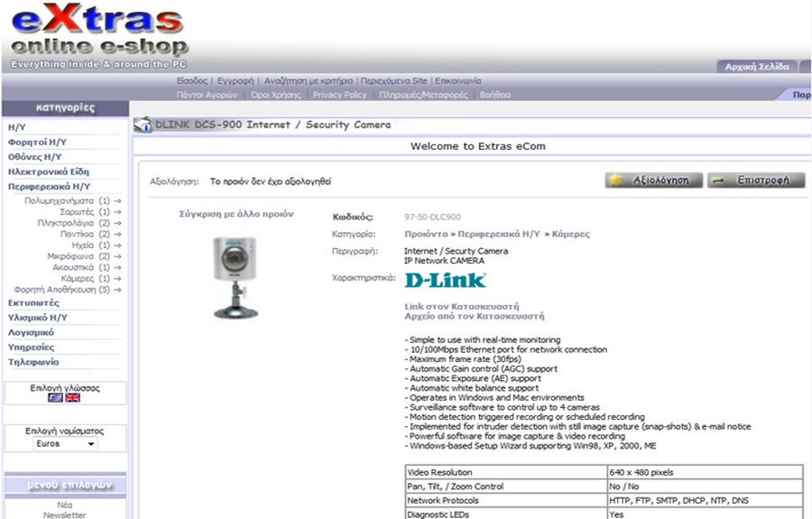Click the Προϊόντα breadcrumb link
The width and height of the screenshot is (812, 519).
click(426, 234)
